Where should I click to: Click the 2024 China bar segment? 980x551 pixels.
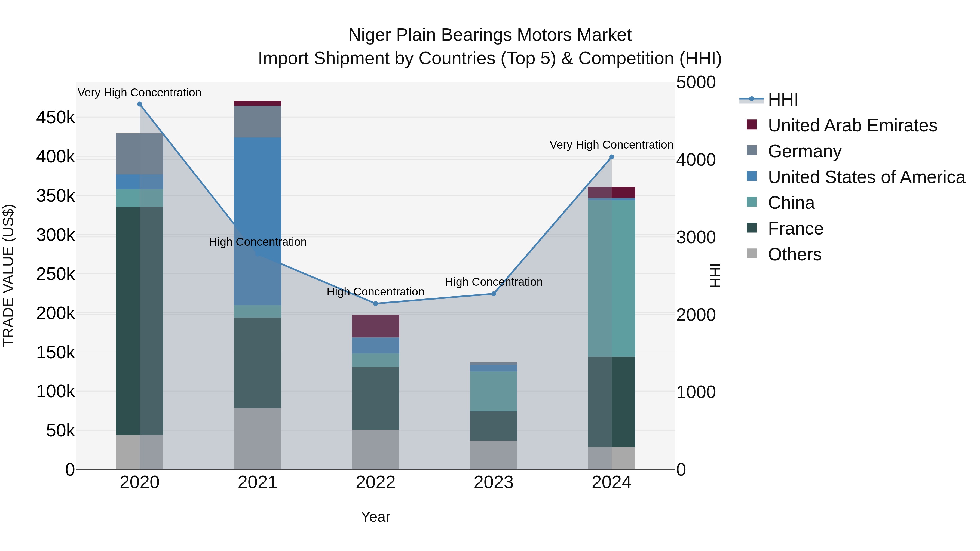click(x=611, y=278)
